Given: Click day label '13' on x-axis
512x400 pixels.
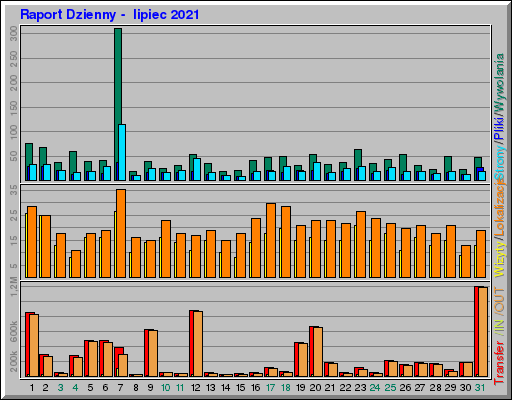Looking at the screenshot, I should pyautogui.click(x=210, y=388).
